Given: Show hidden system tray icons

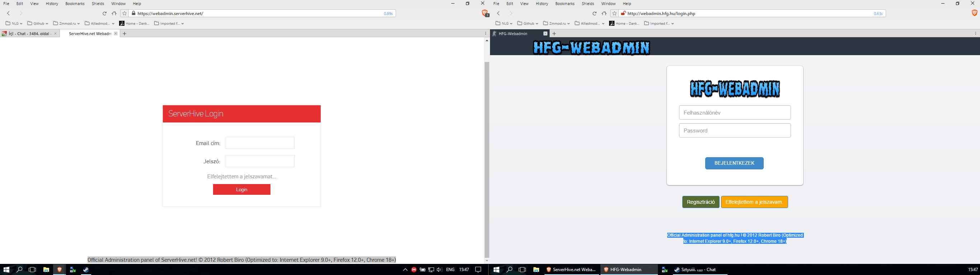Looking at the screenshot, I should click(x=405, y=270).
